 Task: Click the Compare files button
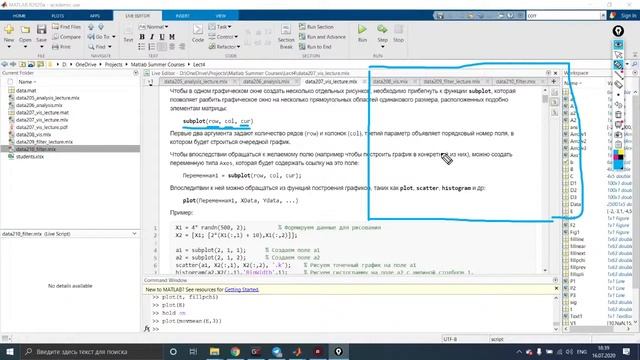coord(67,37)
